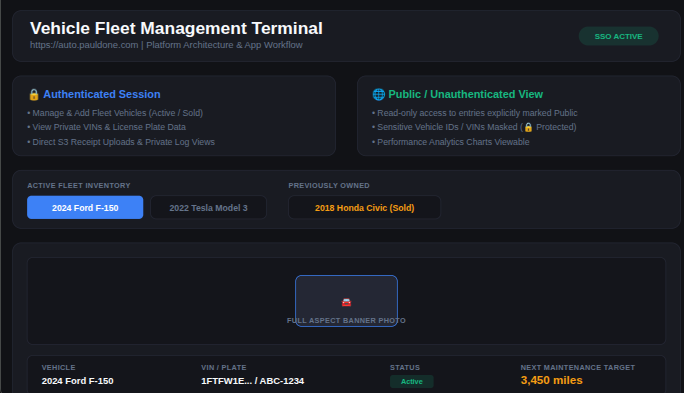Click the lock icon beside Authenticated Session
684x393 pixels.
coord(34,95)
